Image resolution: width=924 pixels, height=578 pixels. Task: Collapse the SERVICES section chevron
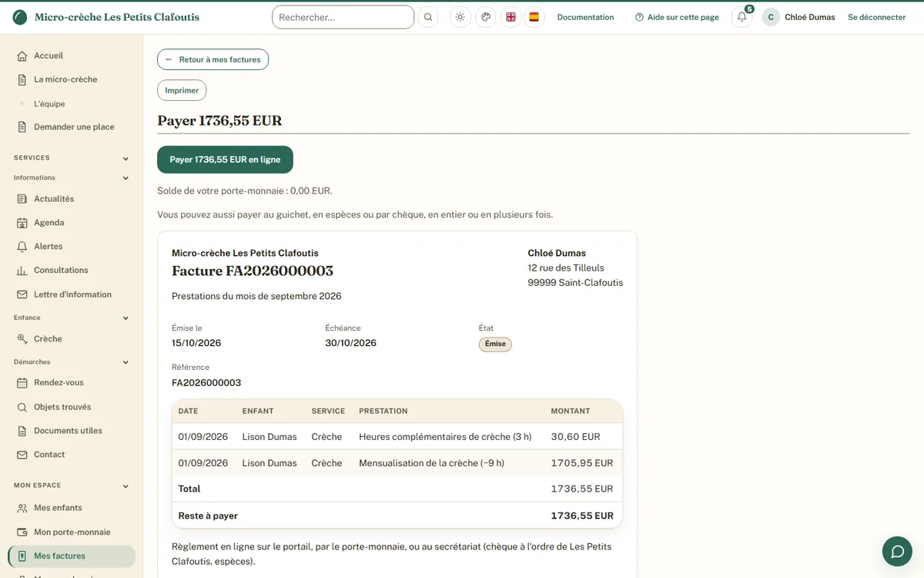click(126, 159)
